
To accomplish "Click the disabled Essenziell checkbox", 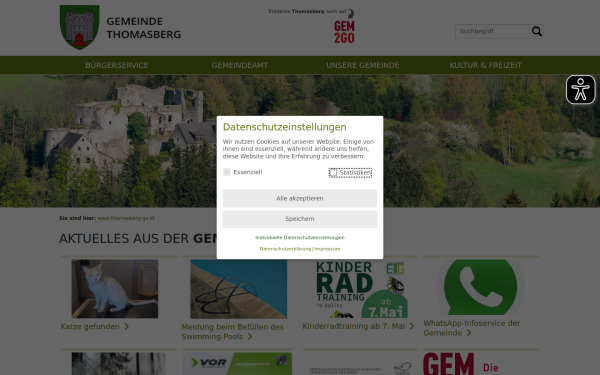I will (227, 172).
